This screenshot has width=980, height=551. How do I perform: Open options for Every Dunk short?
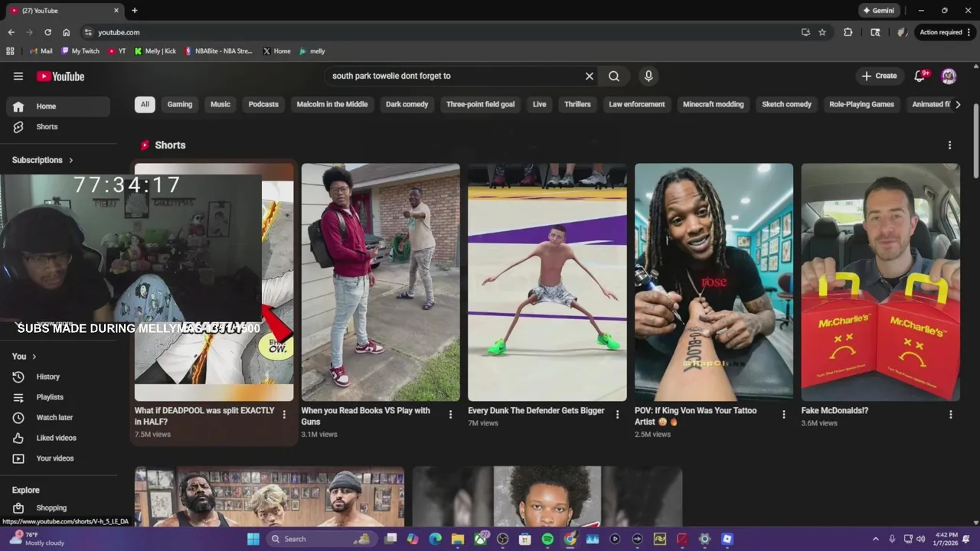click(x=617, y=415)
